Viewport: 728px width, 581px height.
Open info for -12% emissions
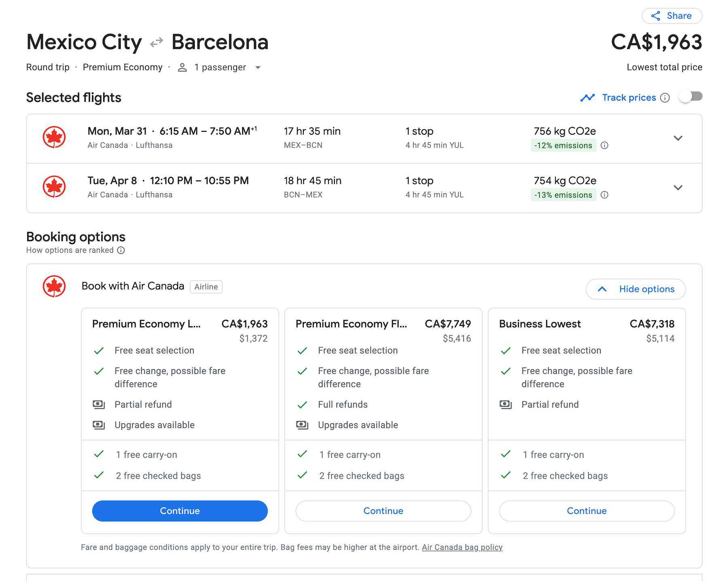coord(604,146)
